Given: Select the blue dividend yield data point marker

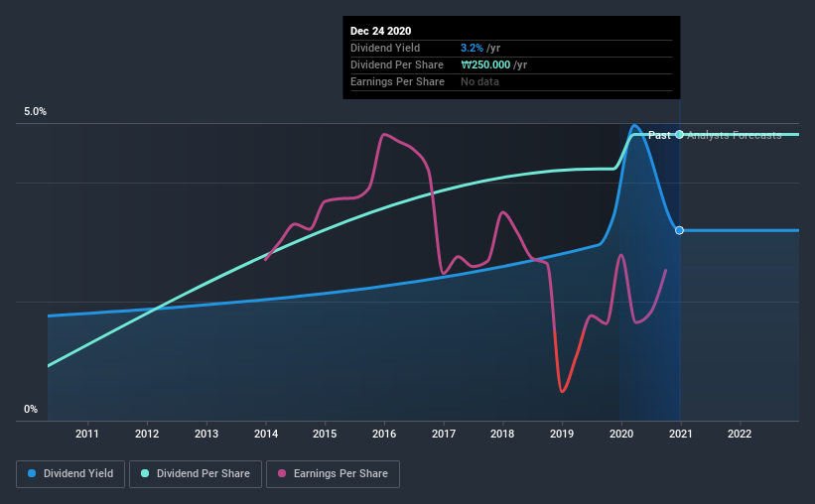Looking at the screenshot, I should 679,230.
